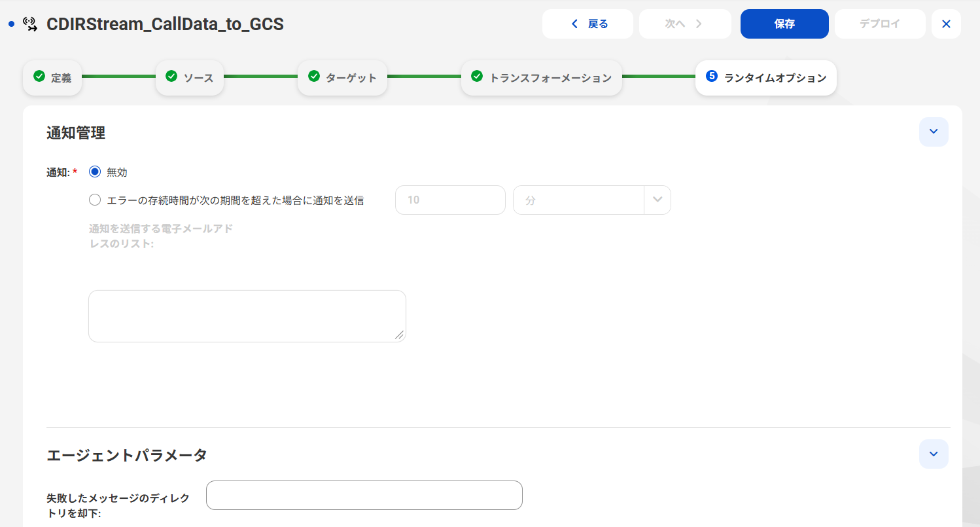Open the トランスフォーメーション step
Image resolution: width=980 pixels, height=527 pixels.
(x=542, y=78)
